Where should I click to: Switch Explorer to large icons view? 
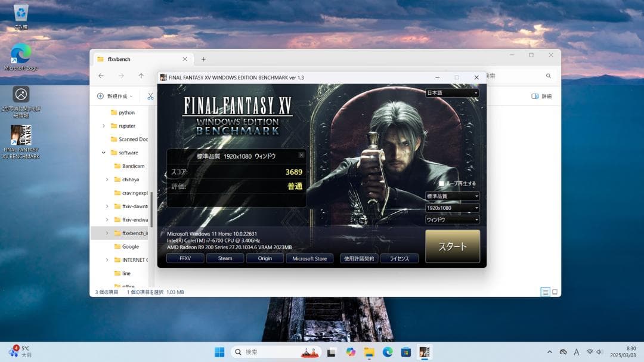coord(555,292)
